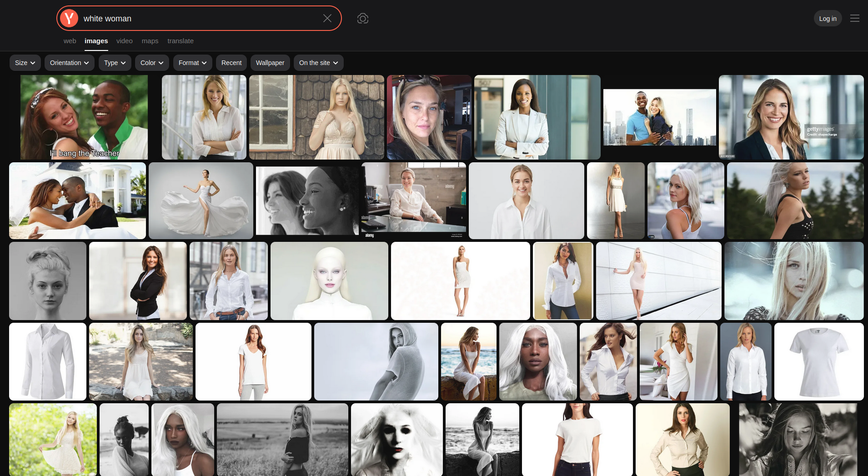Open the woman in white blazer by door thumbnail
The image size is (868, 476).
coord(537,117)
